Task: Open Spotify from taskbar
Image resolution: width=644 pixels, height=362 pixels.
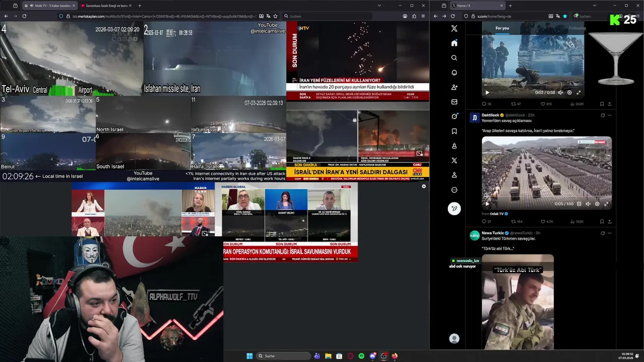Action: [361, 356]
